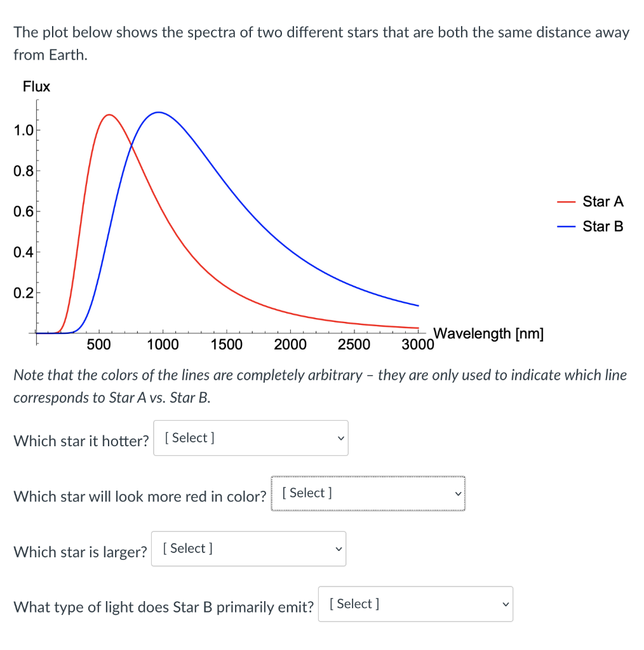This screenshot has width=644, height=650.
Task: Open the 'Star B primarily emit' dropdown
Action: (415, 604)
